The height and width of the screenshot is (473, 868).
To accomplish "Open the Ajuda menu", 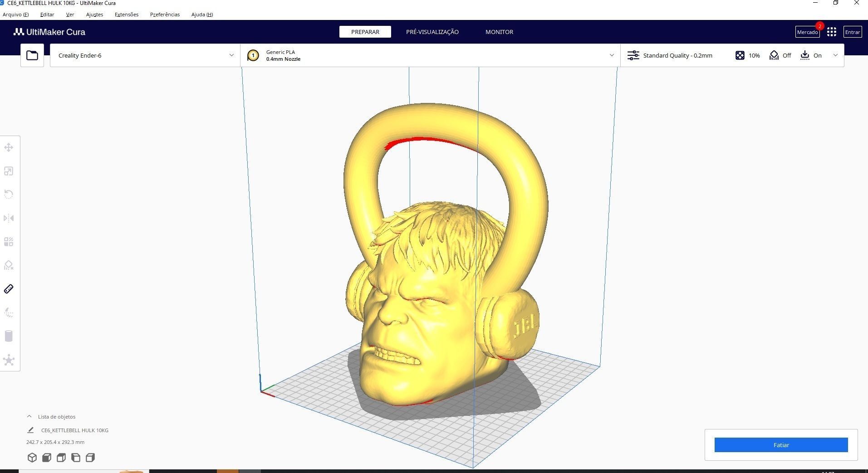I will click(x=202, y=15).
